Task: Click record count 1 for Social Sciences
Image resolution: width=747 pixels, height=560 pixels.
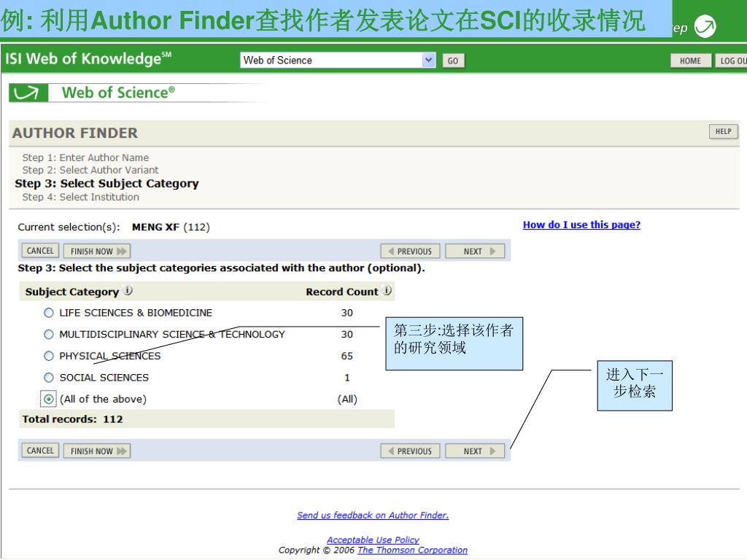Action: tap(347, 378)
